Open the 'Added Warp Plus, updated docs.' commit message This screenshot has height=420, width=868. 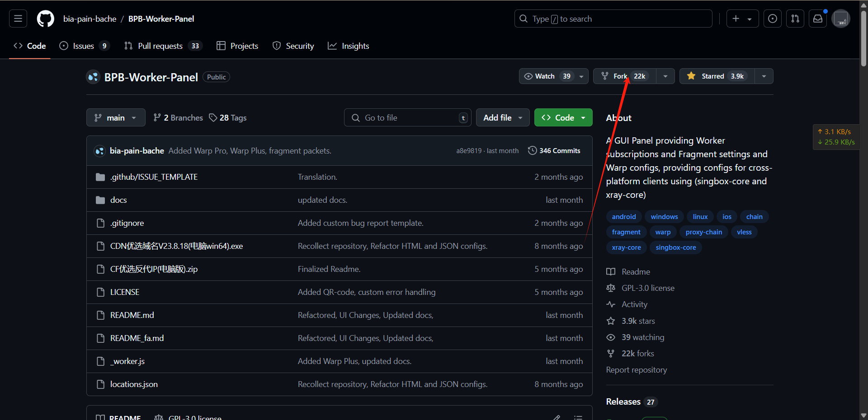pyautogui.click(x=354, y=361)
